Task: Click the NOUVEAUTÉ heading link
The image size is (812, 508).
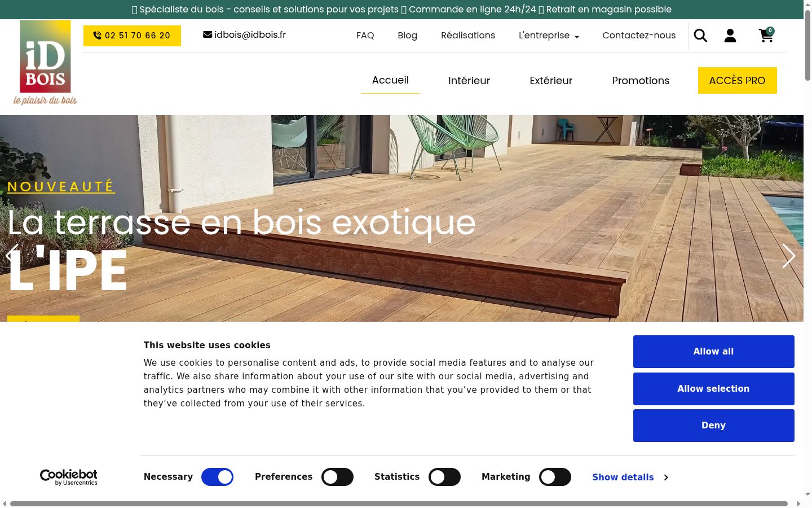Action: [x=61, y=187]
